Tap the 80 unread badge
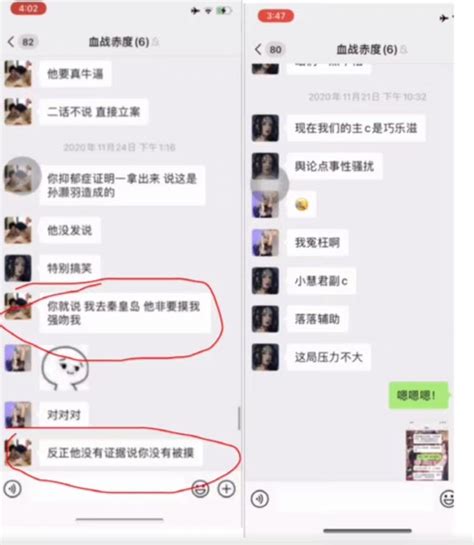Screen dimensions: 474x545 pos(276,49)
